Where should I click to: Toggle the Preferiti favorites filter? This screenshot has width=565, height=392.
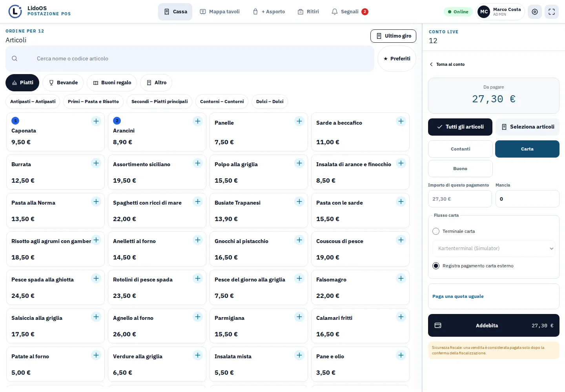pyautogui.click(x=397, y=58)
